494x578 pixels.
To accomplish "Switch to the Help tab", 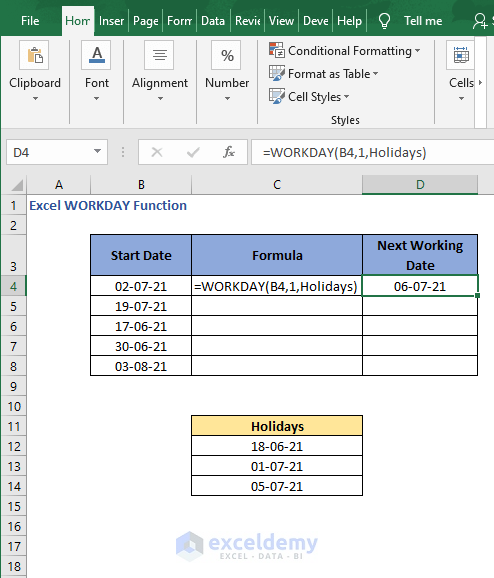I will click(349, 21).
